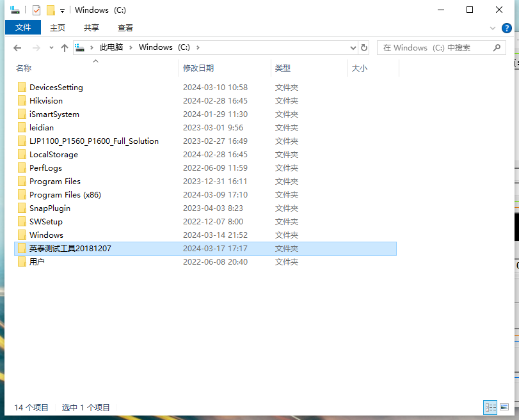This screenshot has height=420, width=519.
Task: Click date 2024-03-10 10:58
Action: click(x=215, y=88)
